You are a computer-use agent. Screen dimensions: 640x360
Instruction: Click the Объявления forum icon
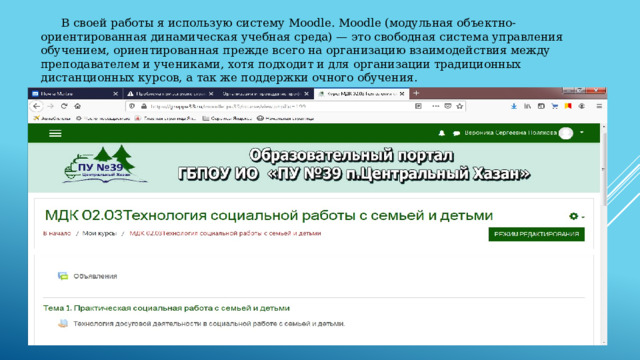point(63,276)
